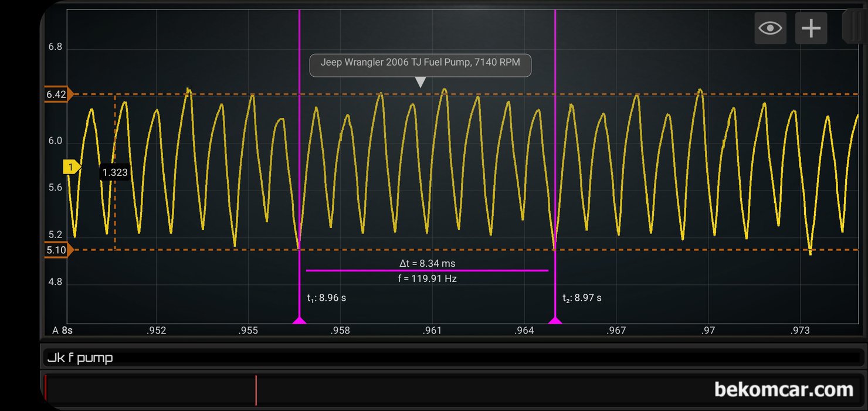Click the t2: 8.97 s cursor label
This screenshot has height=411, width=868.
582,298
